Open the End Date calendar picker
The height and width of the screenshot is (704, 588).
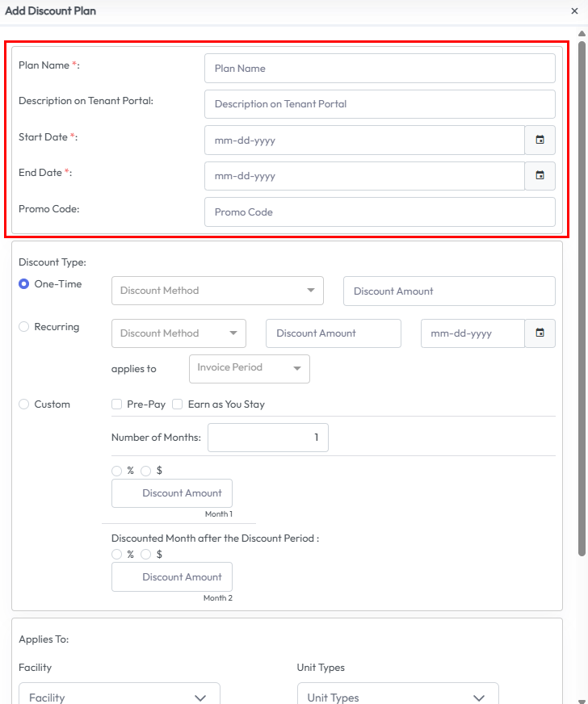tap(540, 175)
